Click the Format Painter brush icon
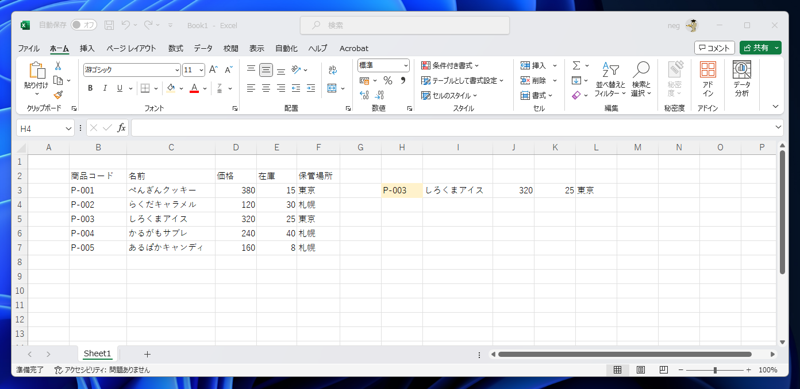 (58, 95)
